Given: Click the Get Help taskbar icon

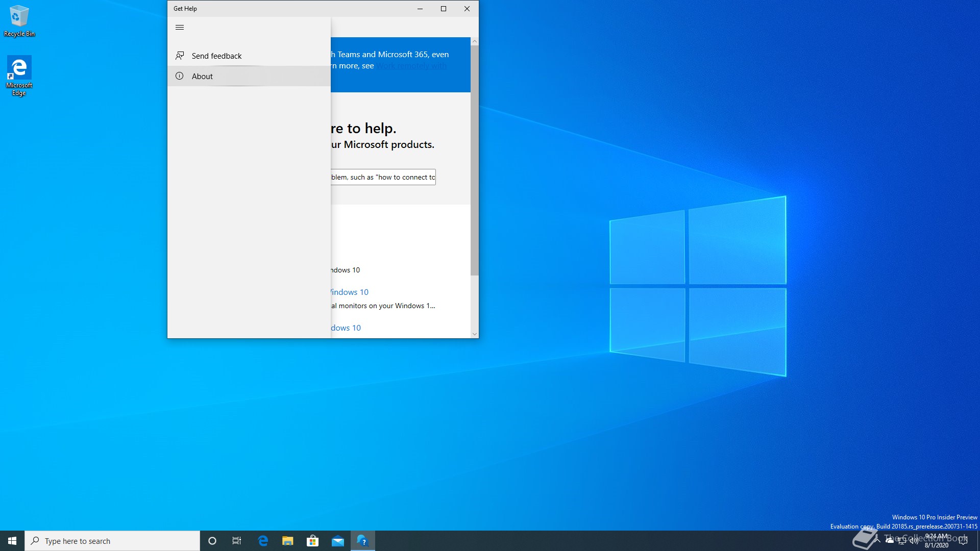Looking at the screenshot, I should [363, 541].
